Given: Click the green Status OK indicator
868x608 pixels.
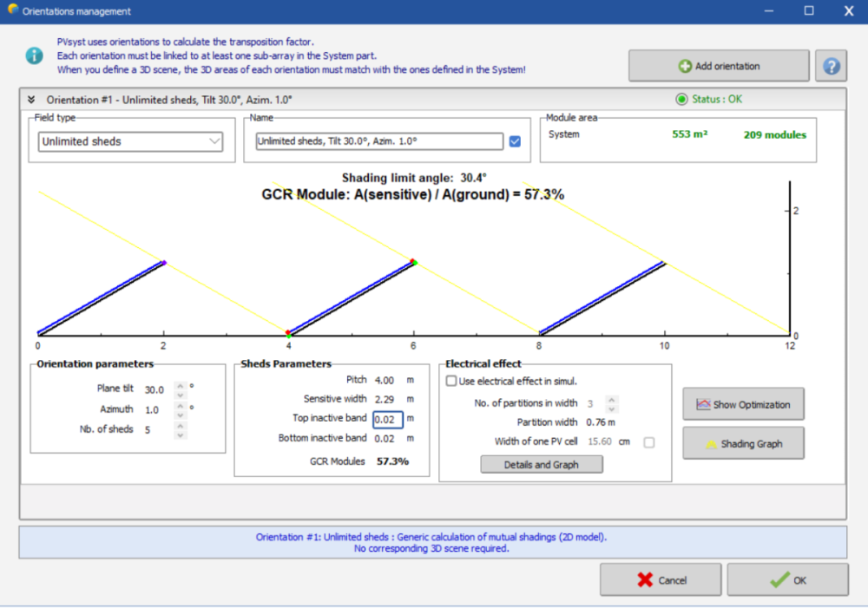Looking at the screenshot, I should [x=681, y=99].
